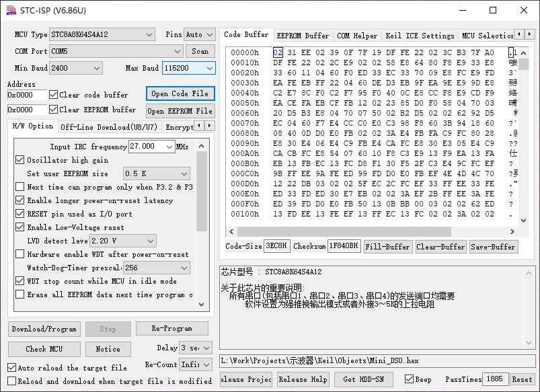Viewport: 540px width, 392px height.
Task: Open the Keil ICE Settings tab
Action: pos(419,36)
